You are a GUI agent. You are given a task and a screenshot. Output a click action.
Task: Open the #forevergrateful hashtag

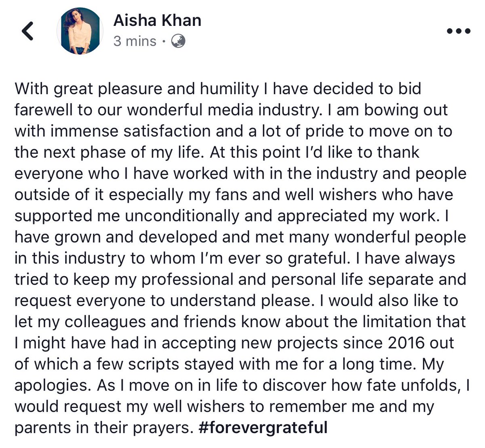coord(263,427)
